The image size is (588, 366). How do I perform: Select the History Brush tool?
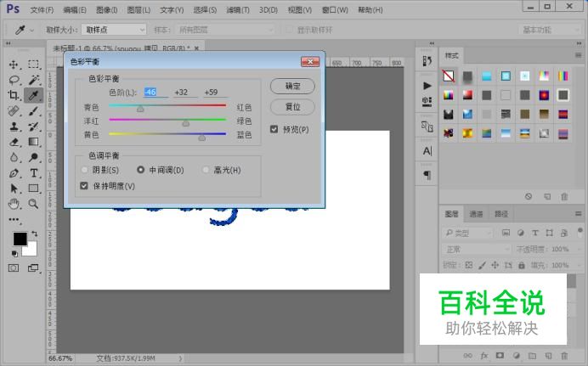coord(33,127)
